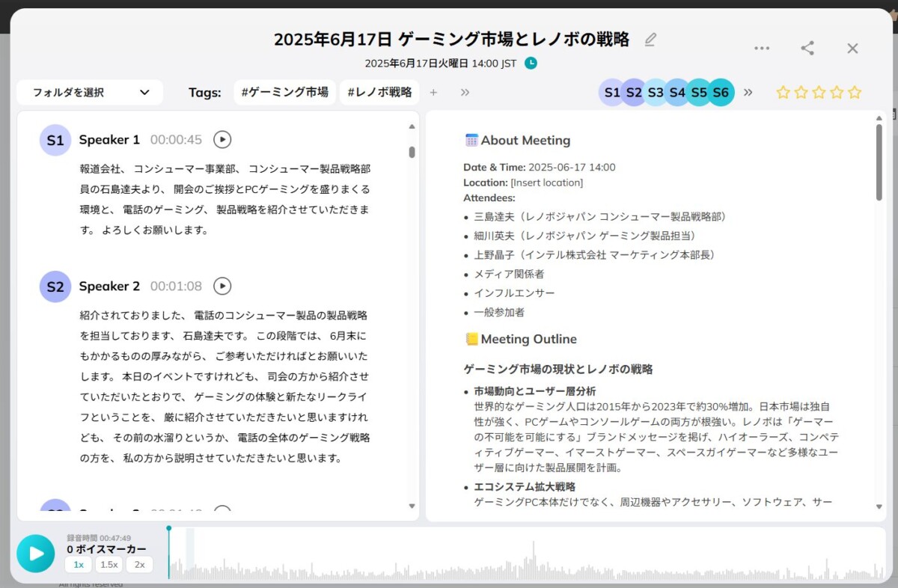Click the summary panel down arrow
Image resolution: width=898 pixels, height=588 pixels.
coord(879,506)
